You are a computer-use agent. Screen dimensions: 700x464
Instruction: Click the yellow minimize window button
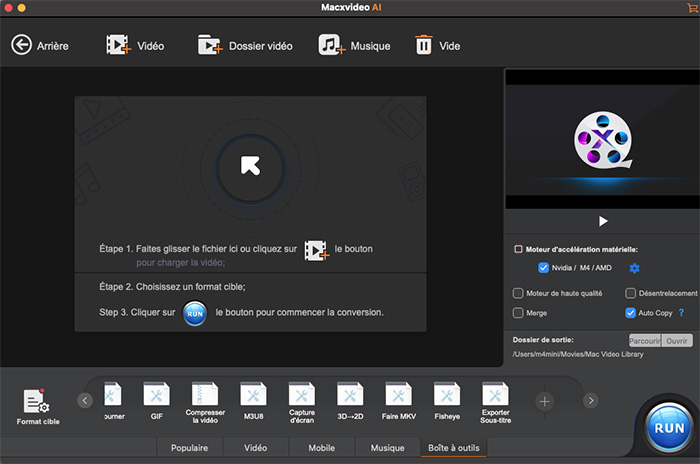[x=21, y=8]
